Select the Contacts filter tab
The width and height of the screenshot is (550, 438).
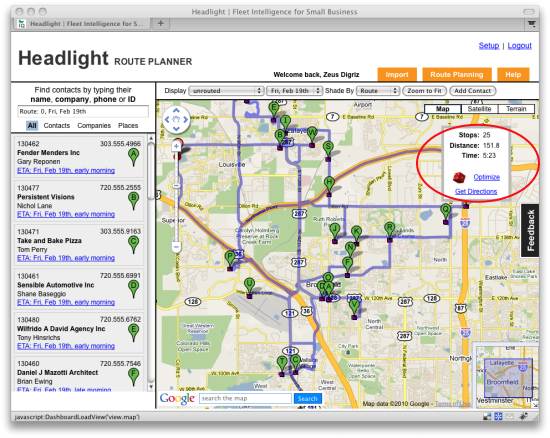coord(56,126)
